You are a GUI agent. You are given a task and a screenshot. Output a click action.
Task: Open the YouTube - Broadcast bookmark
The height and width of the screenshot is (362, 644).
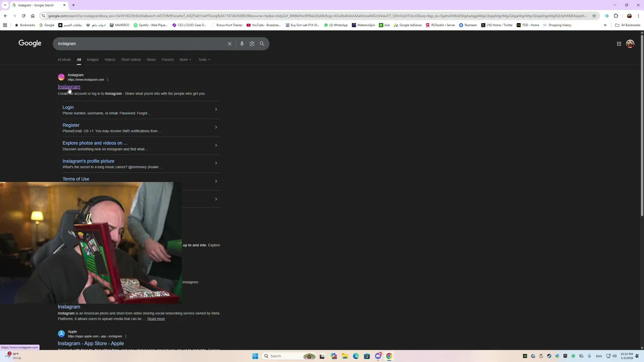coord(264,25)
